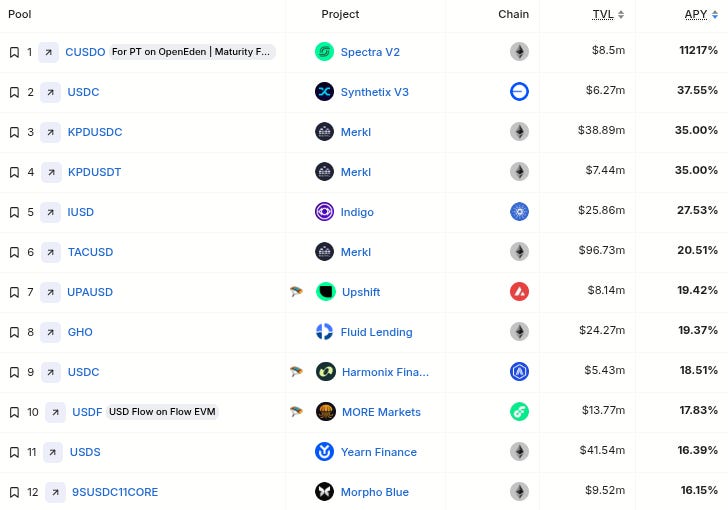Image resolution: width=728 pixels, height=510 pixels.
Task: Open the Spectra V2 project link
Action: [370, 52]
